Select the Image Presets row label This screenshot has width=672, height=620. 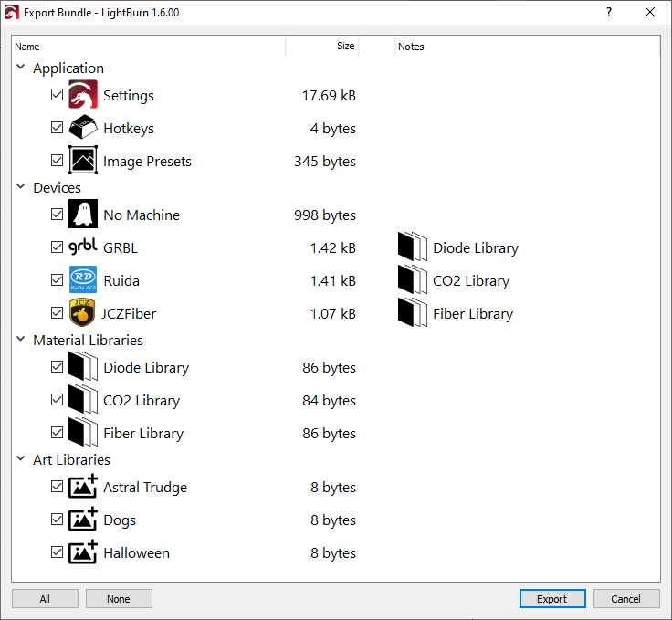click(147, 161)
